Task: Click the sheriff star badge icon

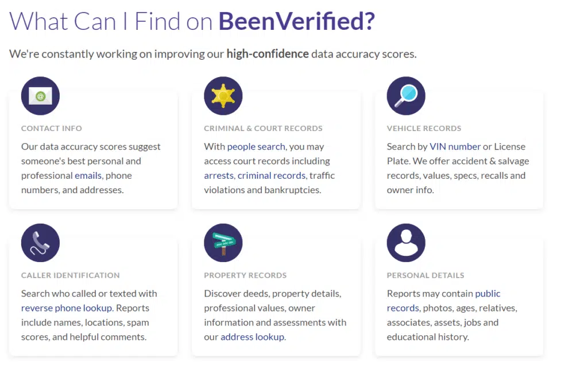Action: 223,96
